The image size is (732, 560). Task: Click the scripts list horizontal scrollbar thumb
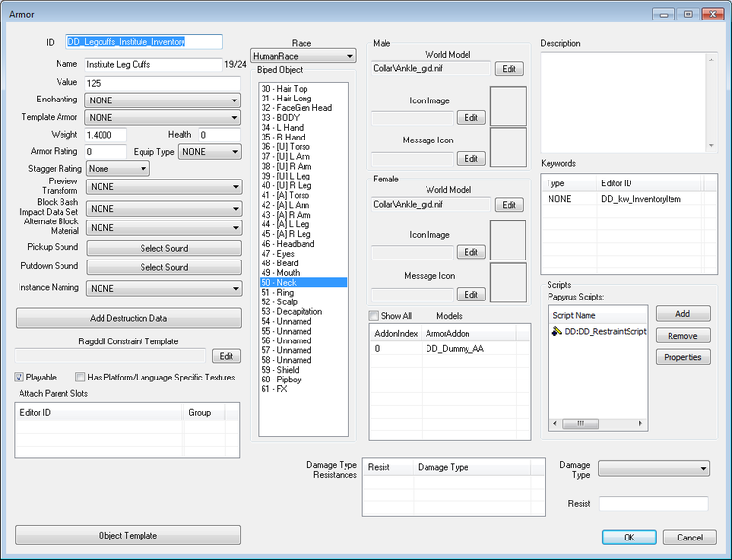581,423
